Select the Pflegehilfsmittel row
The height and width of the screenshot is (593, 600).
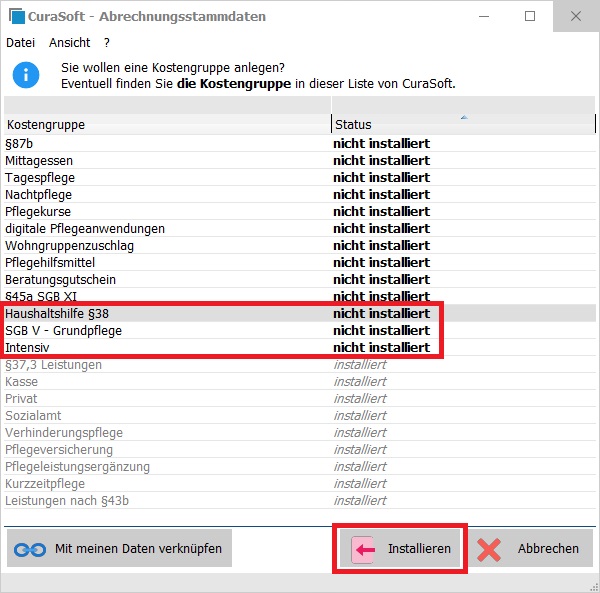click(300, 262)
